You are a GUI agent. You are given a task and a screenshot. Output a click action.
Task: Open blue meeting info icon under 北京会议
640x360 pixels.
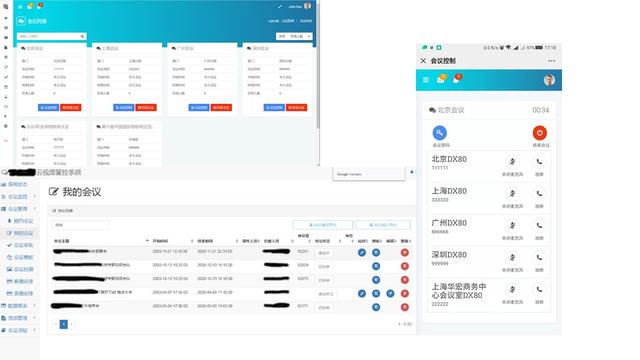pos(440,133)
